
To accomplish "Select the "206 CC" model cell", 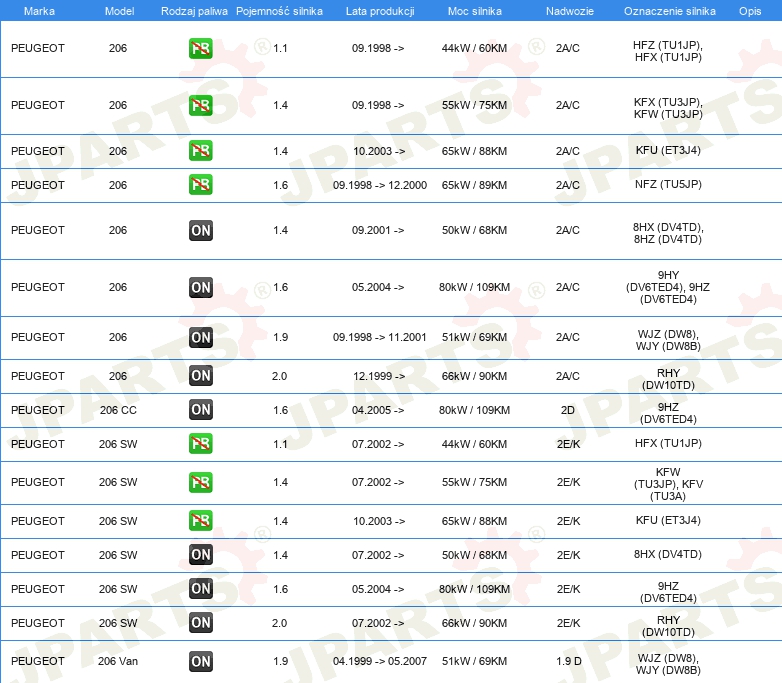I will (118, 410).
